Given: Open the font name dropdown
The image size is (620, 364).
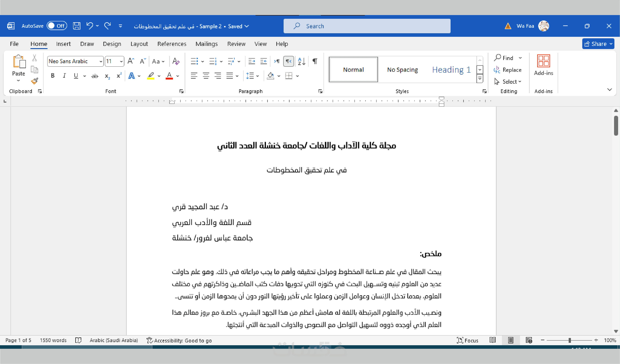Looking at the screenshot, I should tap(101, 62).
